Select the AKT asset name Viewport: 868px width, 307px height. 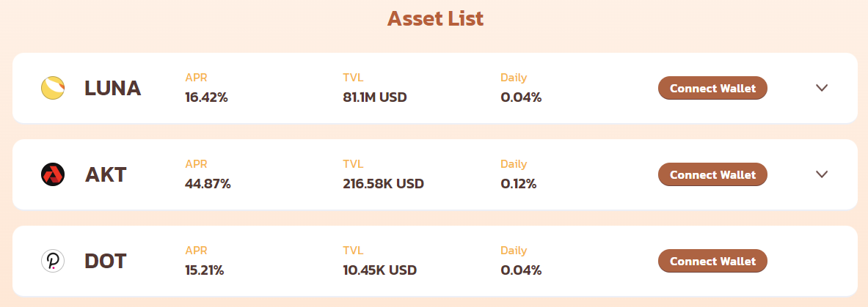click(106, 175)
